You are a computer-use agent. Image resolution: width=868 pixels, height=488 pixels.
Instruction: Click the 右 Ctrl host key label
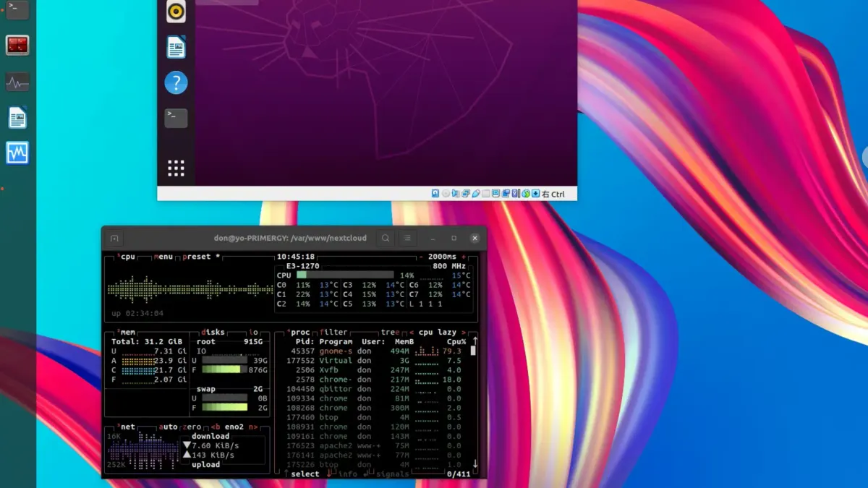click(554, 194)
